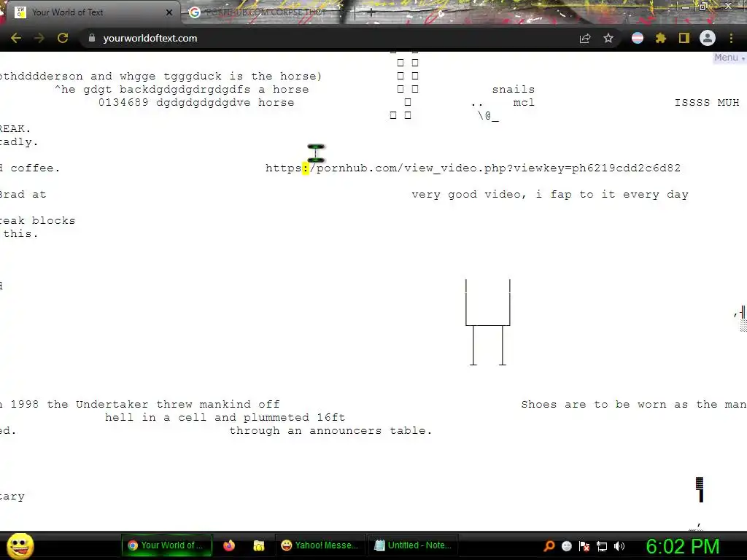Open the folder icon in the taskbar
Viewport: 747px width, 560px height.
coord(259,545)
